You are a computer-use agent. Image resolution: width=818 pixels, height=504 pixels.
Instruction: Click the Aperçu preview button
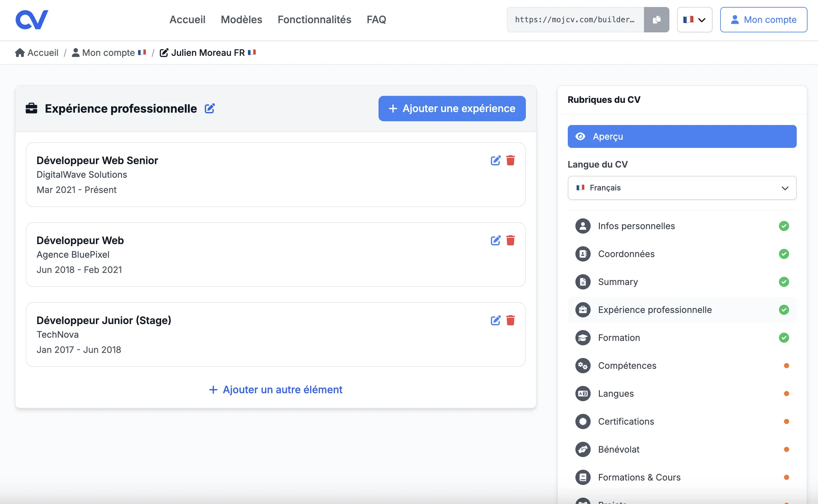tap(681, 136)
